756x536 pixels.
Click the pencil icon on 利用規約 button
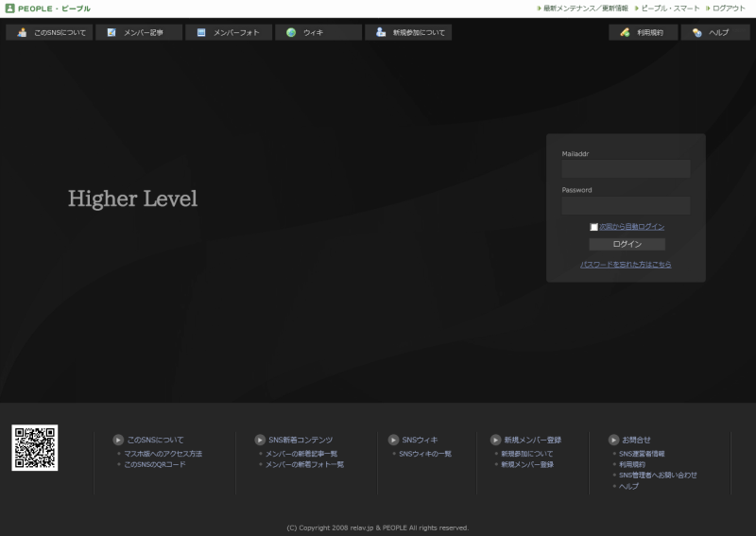coord(625,32)
